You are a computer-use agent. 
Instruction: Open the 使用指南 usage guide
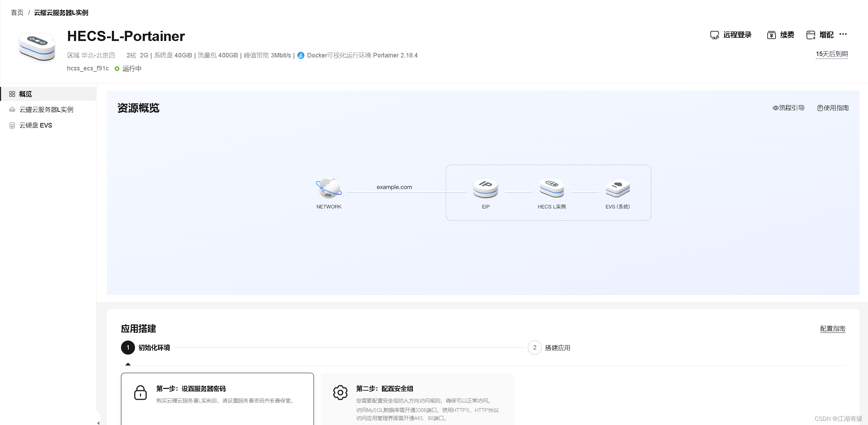pyautogui.click(x=833, y=108)
